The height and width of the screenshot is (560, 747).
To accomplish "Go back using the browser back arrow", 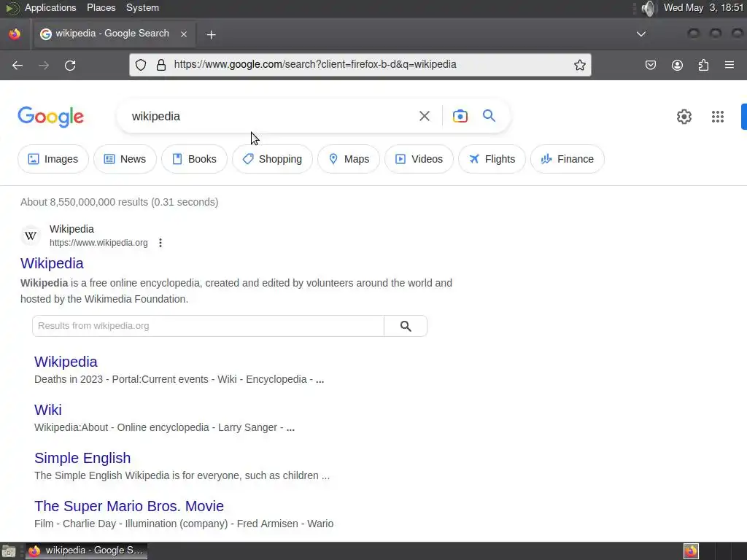I will click(x=18, y=65).
